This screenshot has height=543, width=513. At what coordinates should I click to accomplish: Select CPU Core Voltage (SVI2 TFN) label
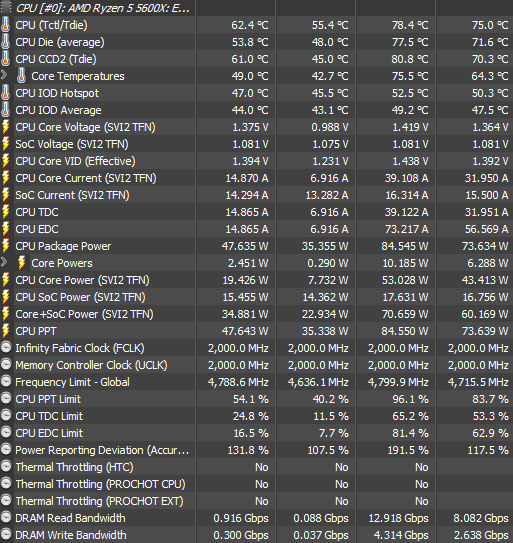(85, 127)
